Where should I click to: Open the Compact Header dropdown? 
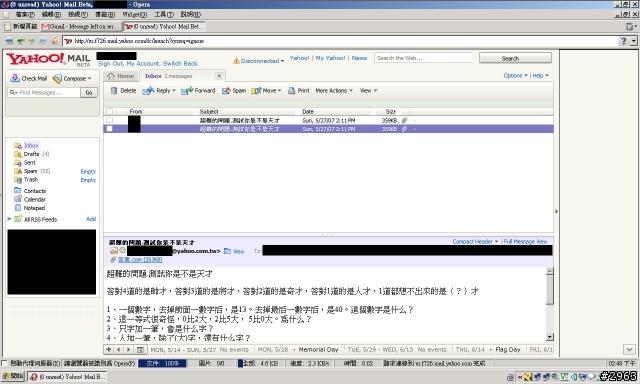(475, 242)
